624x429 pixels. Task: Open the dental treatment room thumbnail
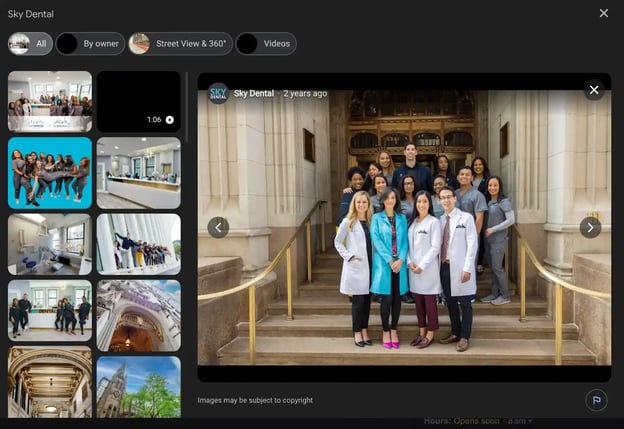50,244
